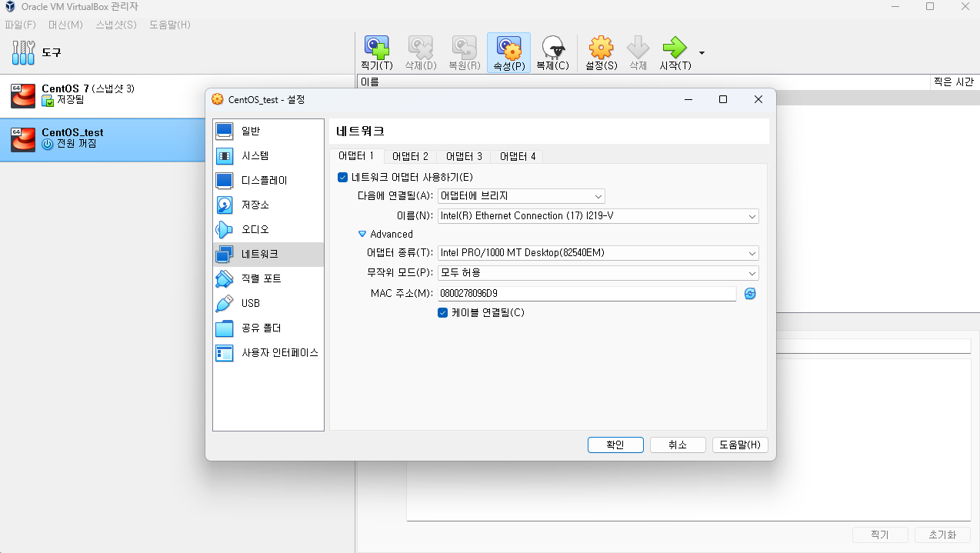The image size is (980, 553).
Task: Click the 복제(C) clone sheep icon
Action: coord(552,48)
